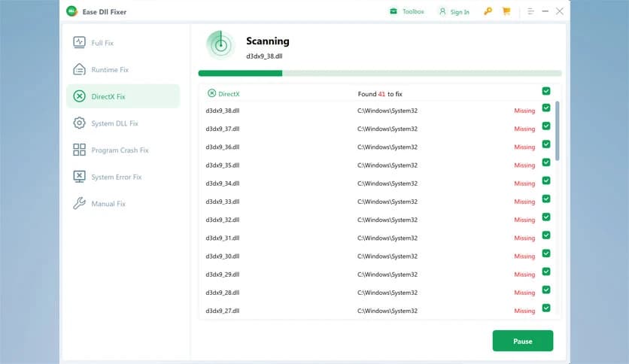
Task: Select the d3dx9_36.dll file name
Action: click(x=223, y=147)
